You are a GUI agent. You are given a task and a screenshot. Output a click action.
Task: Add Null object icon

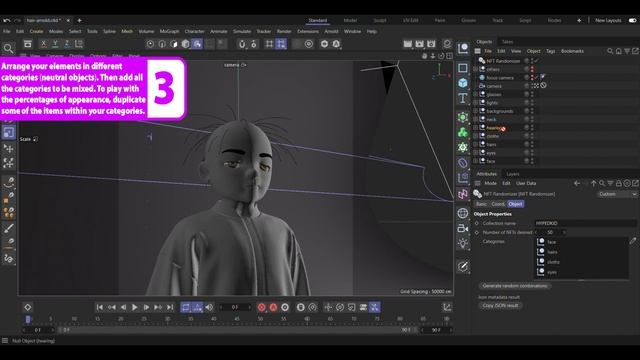[463, 48]
